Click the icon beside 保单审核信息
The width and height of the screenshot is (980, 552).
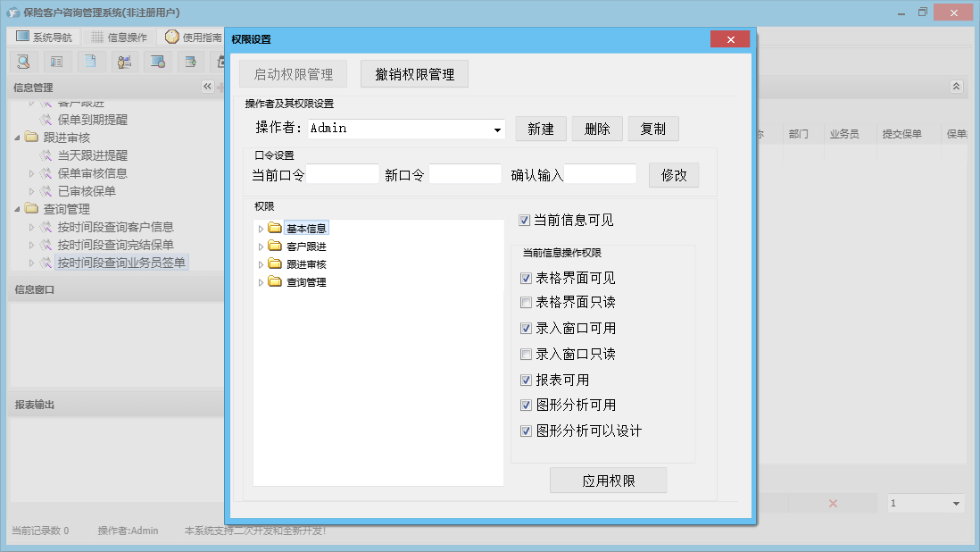46,173
